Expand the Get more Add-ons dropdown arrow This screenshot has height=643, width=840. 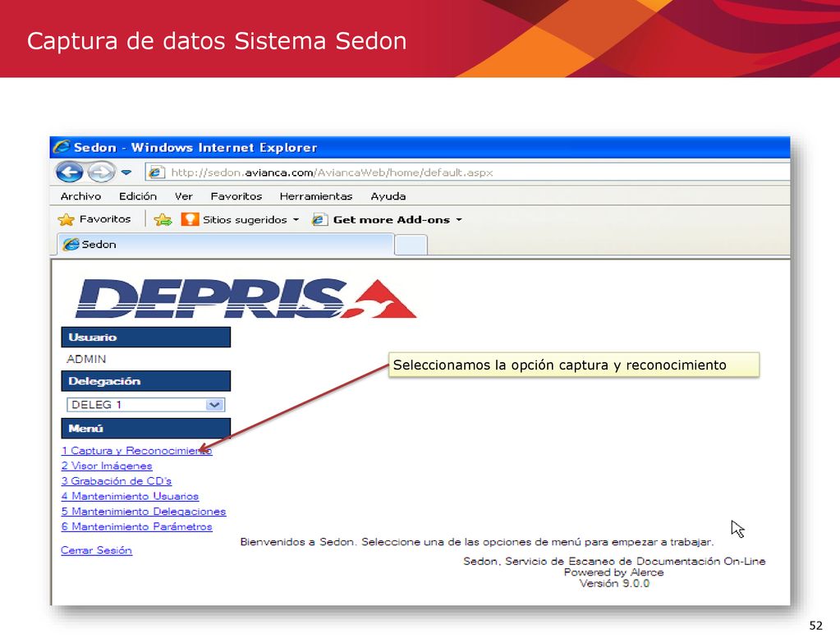tap(458, 220)
